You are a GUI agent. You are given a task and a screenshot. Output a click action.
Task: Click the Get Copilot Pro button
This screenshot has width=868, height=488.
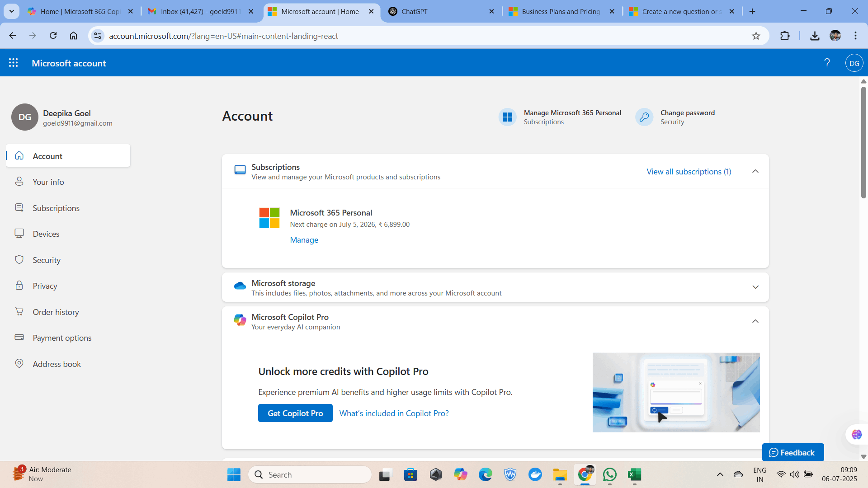click(295, 413)
